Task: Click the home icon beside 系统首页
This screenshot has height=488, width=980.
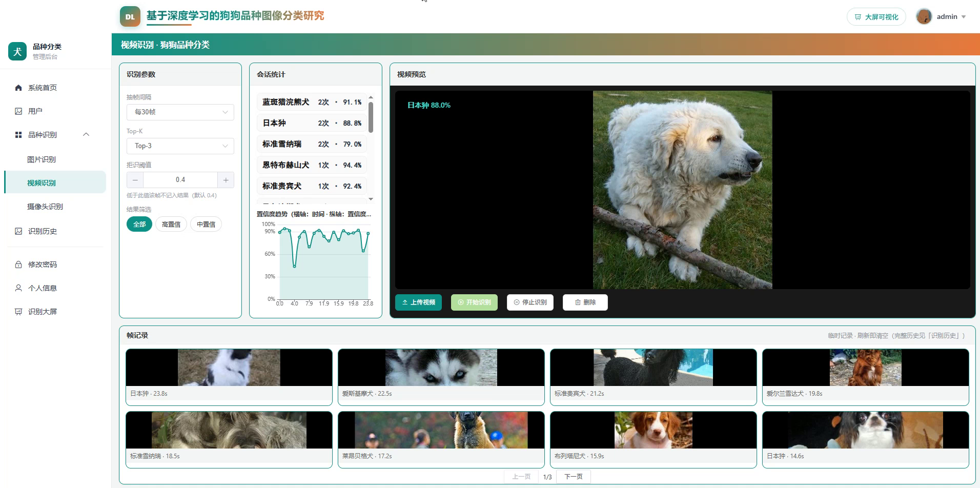Action: click(x=18, y=88)
